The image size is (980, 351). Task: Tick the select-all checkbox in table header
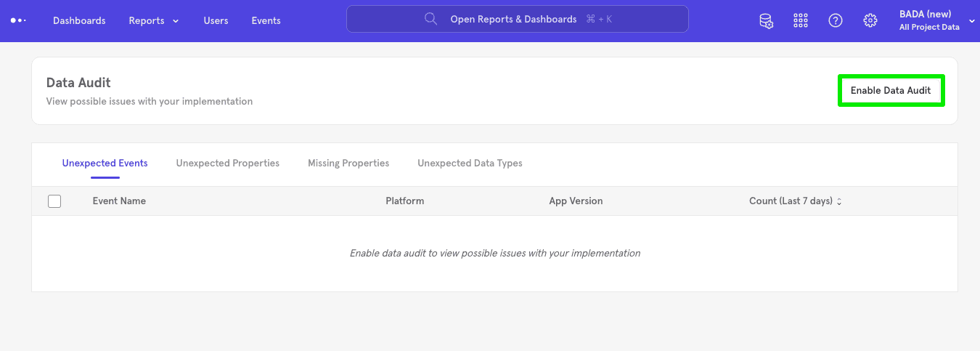[54, 201]
